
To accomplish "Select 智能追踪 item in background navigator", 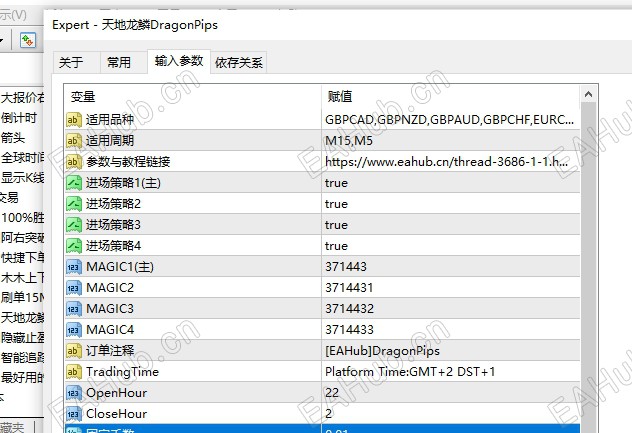I will [23, 358].
